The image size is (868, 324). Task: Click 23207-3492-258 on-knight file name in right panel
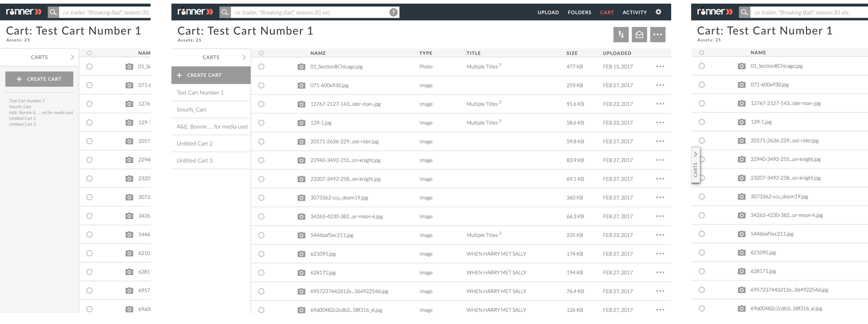coord(785,178)
